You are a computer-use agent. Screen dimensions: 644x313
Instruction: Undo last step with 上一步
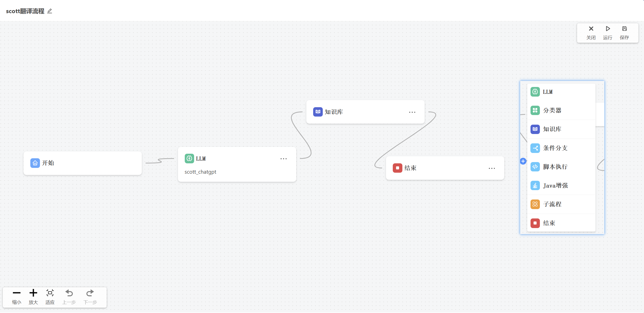tap(69, 297)
